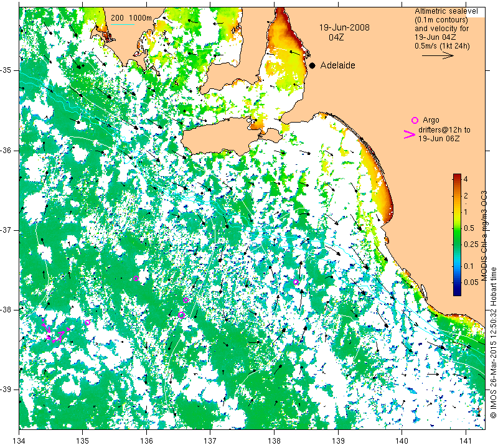Click the colorbar tick label '0.1'
Screen dimensions: 498x448
[x=469, y=266]
